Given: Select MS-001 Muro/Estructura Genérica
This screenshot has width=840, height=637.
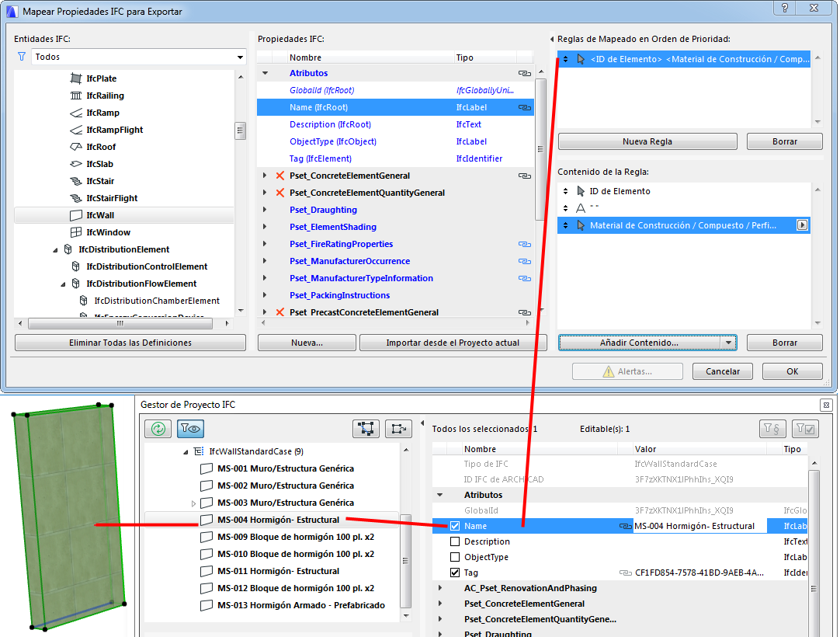Looking at the screenshot, I should coord(286,468).
